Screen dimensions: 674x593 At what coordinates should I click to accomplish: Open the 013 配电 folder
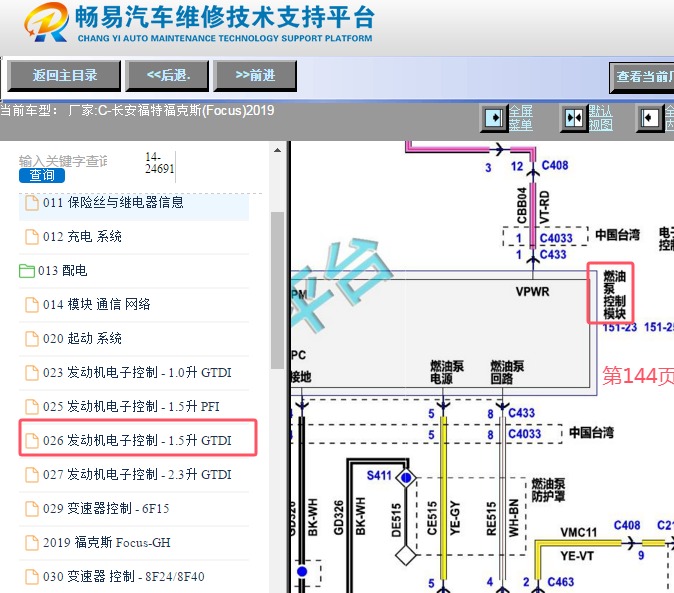(62, 271)
